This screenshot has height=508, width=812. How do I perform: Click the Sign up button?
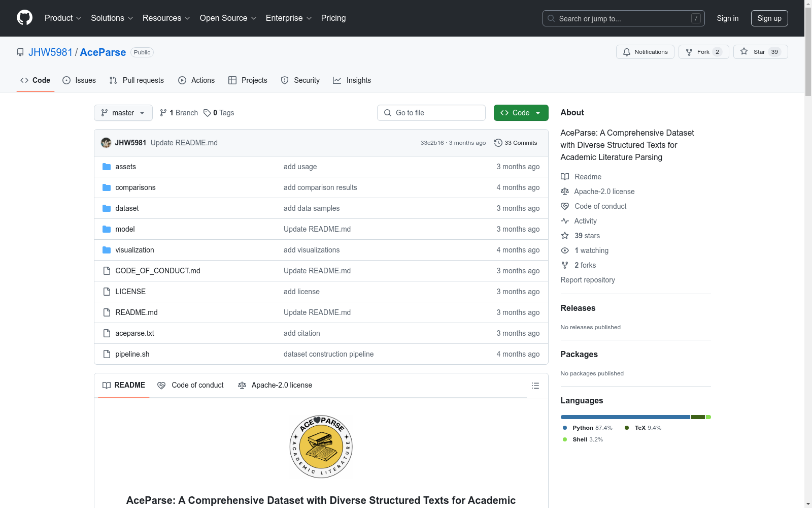pos(769,18)
